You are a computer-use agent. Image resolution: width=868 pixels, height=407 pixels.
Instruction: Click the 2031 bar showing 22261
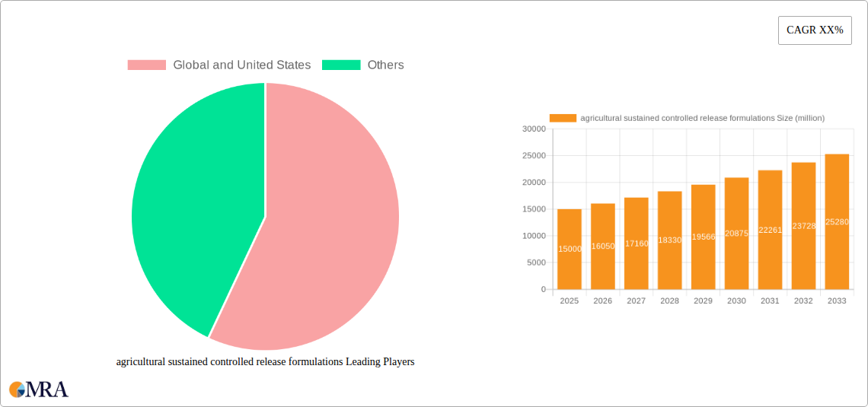coord(770,230)
